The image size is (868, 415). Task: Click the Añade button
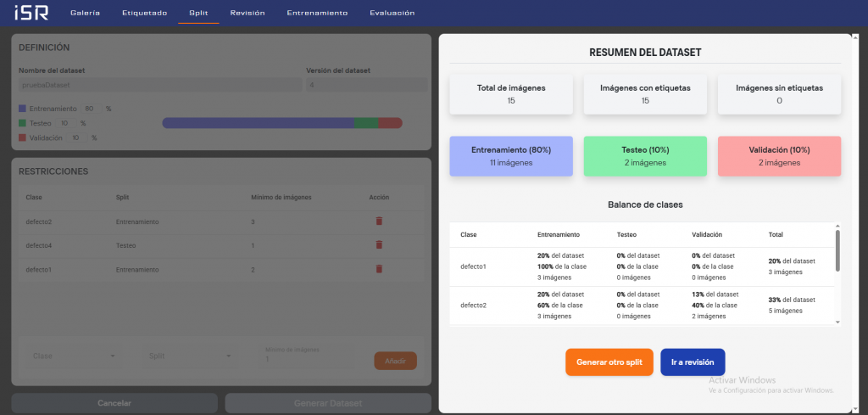pos(395,361)
